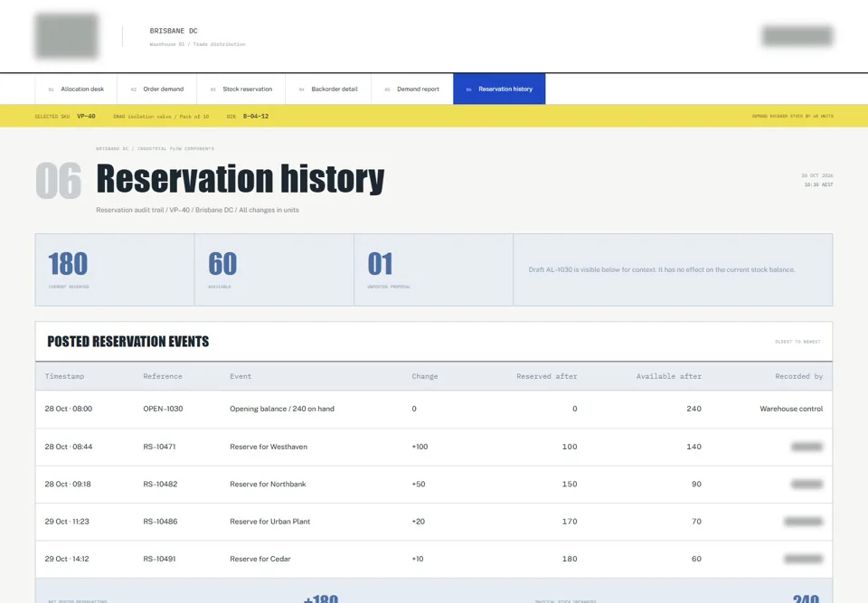The width and height of the screenshot is (868, 603).
Task: Click reference RS-10471
Action: click(159, 447)
